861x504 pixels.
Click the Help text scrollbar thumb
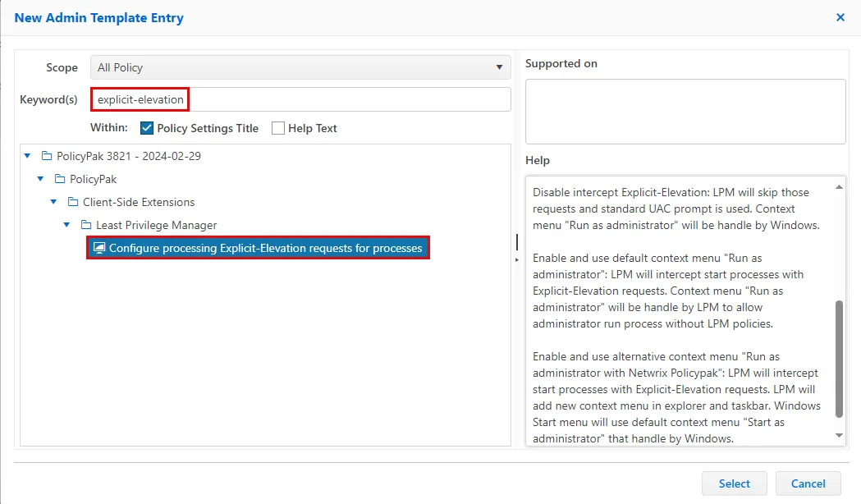coord(839,358)
